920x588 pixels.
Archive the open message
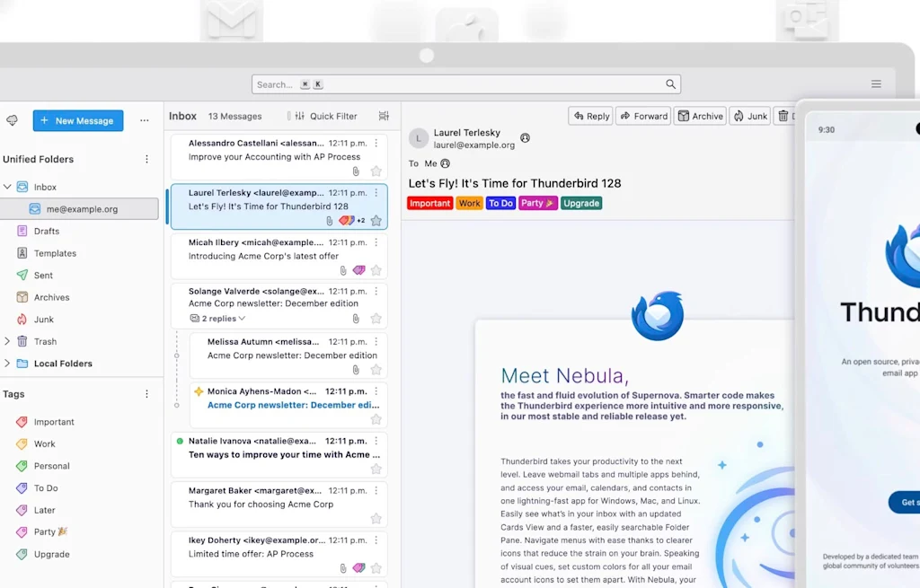tap(701, 116)
